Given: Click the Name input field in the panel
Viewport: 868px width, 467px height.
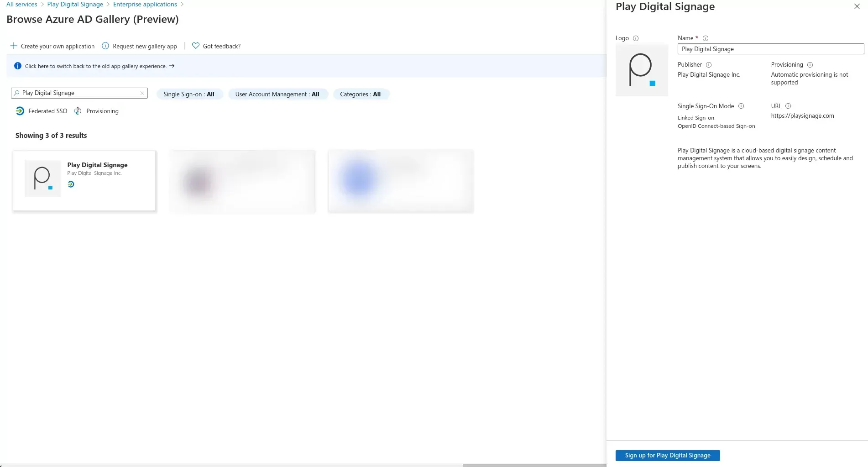Looking at the screenshot, I should click(x=771, y=49).
